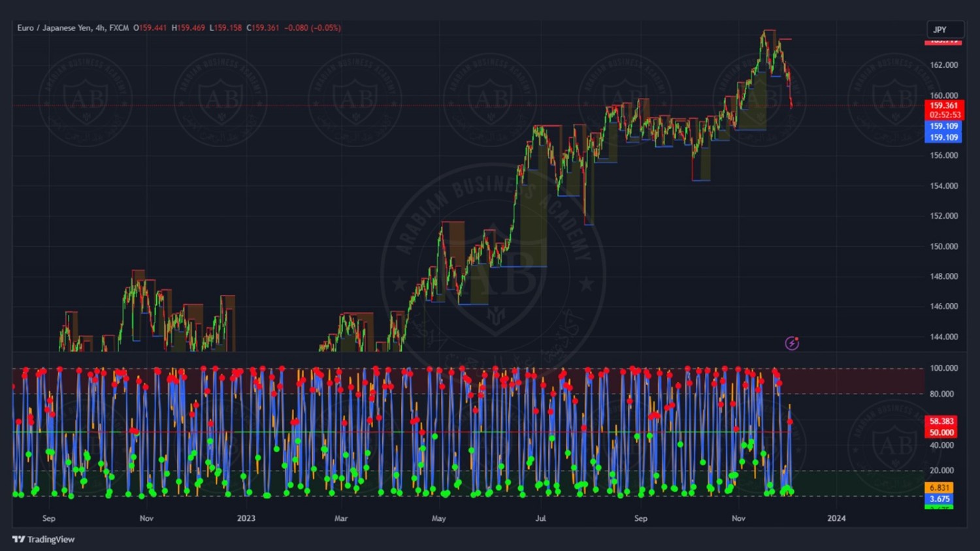Image resolution: width=980 pixels, height=551 pixels.
Task: Click the red 50.000 indicator level label
Action: pos(941,433)
